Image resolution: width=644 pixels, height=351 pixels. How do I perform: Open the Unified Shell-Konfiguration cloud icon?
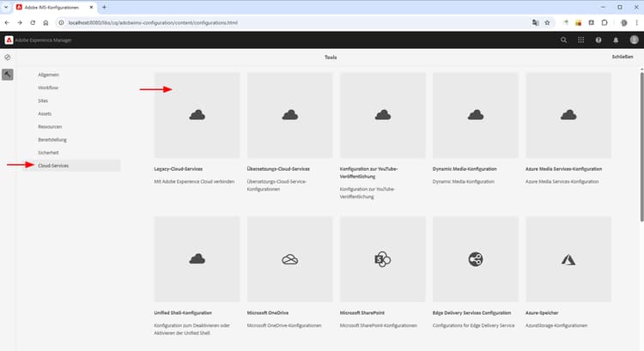coord(197,259)
